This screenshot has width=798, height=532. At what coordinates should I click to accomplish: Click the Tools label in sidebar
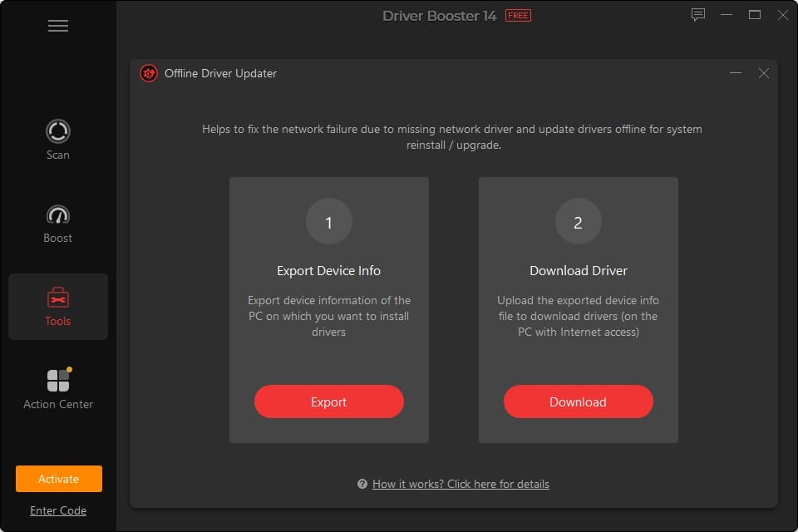coord(58,321)
